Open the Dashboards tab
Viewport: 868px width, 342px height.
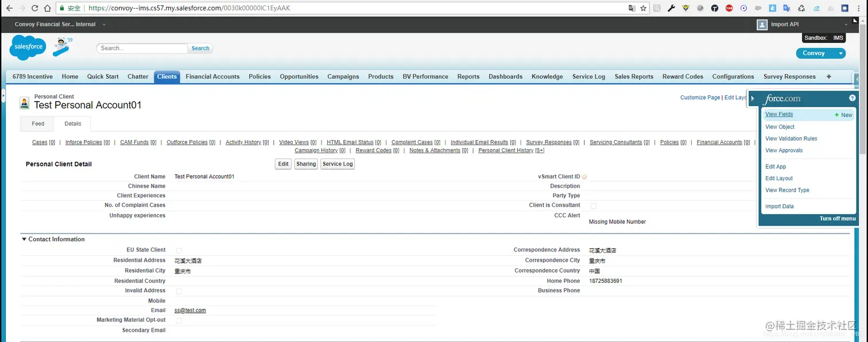coord(505,77)
